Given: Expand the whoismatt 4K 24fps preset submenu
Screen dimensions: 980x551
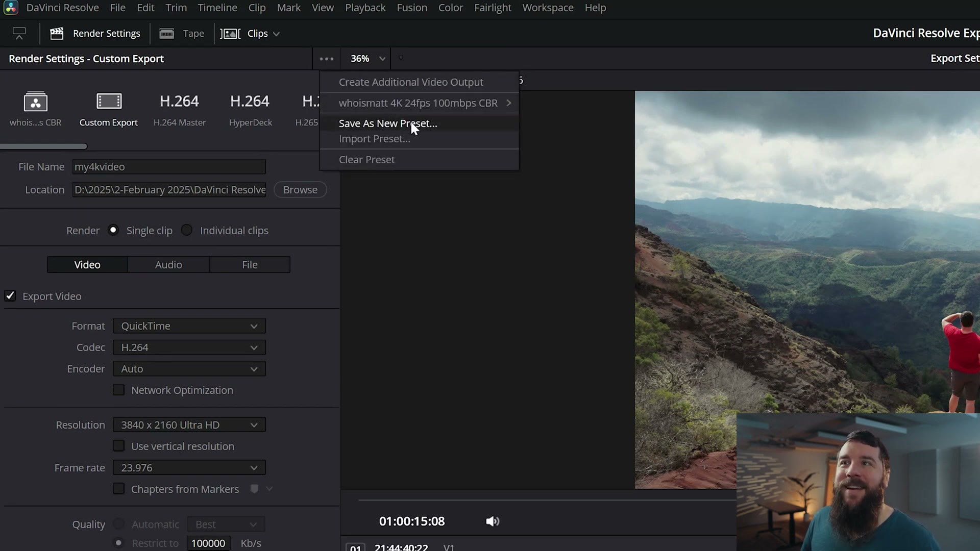Looking at the screenshot, I should 420,103.
